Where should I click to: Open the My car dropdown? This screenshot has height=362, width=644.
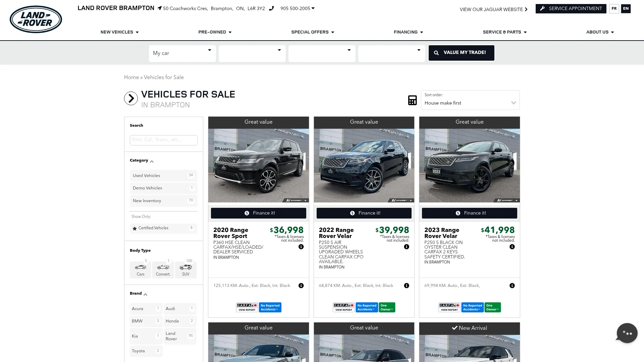coord(182,53)
